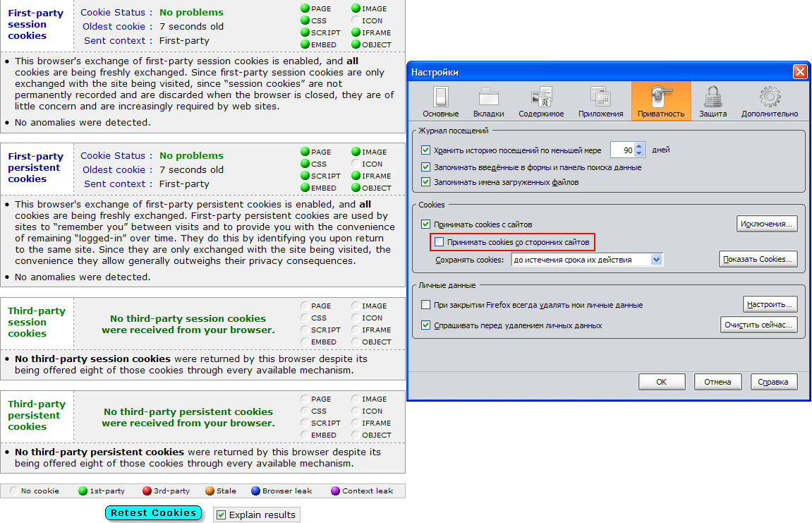
Task: Click 'First-party persistent cookies' heading
Action: coord(36,167)
